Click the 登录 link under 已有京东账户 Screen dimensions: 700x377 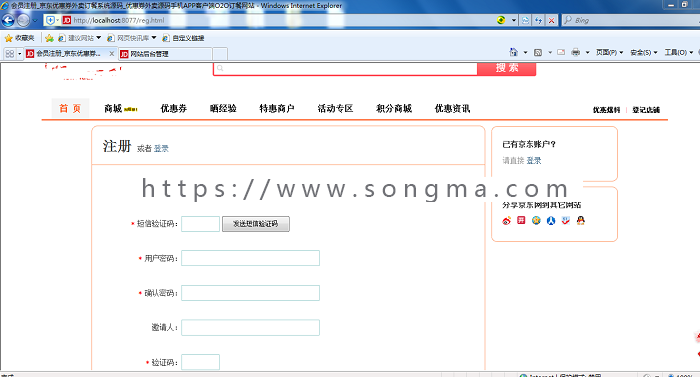(533, 160)
